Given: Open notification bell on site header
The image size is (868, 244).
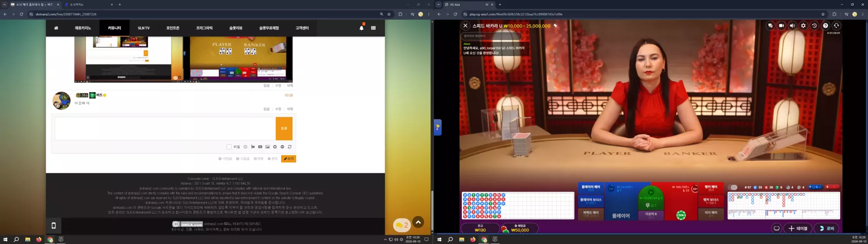Looking at the screenshot, I should tap(362, 28).
